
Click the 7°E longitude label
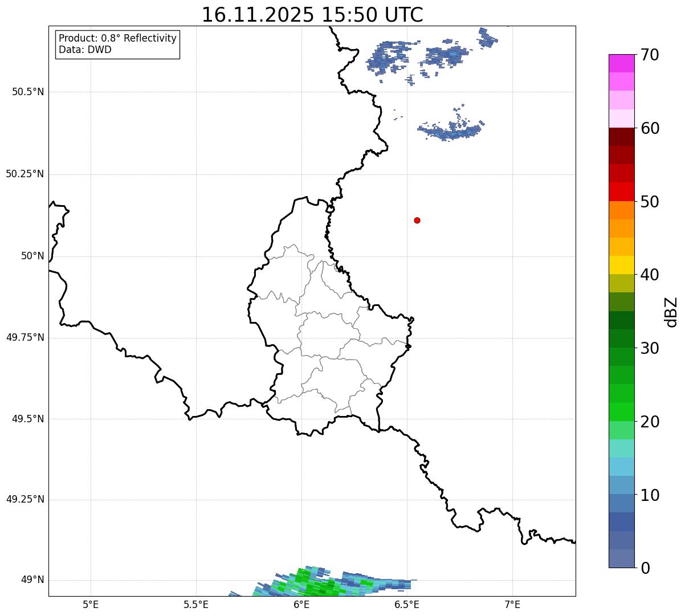(x=512, y=605)
